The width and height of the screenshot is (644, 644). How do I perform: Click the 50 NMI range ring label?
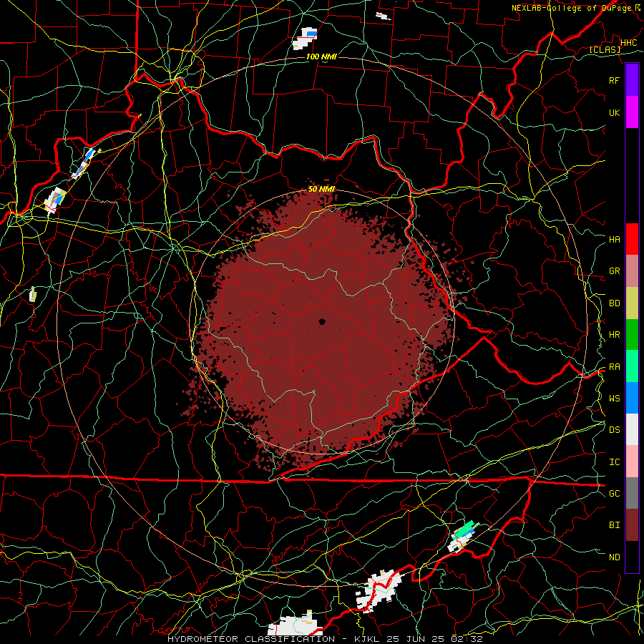321,189
